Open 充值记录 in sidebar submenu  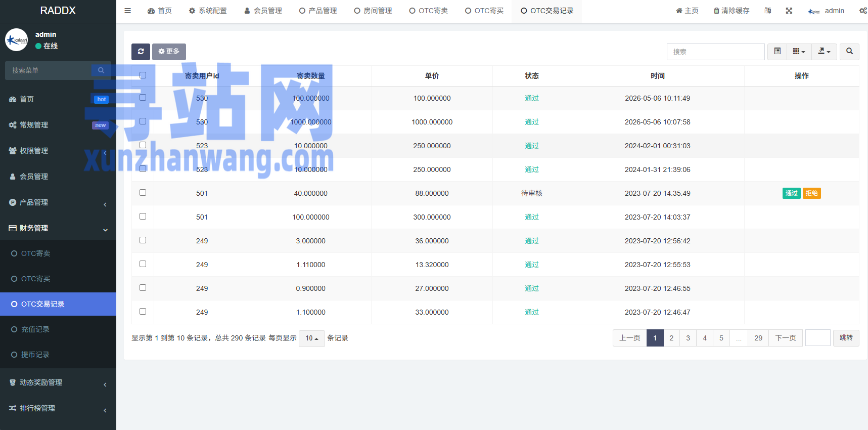pyautogui.click(x=58, y=329)
